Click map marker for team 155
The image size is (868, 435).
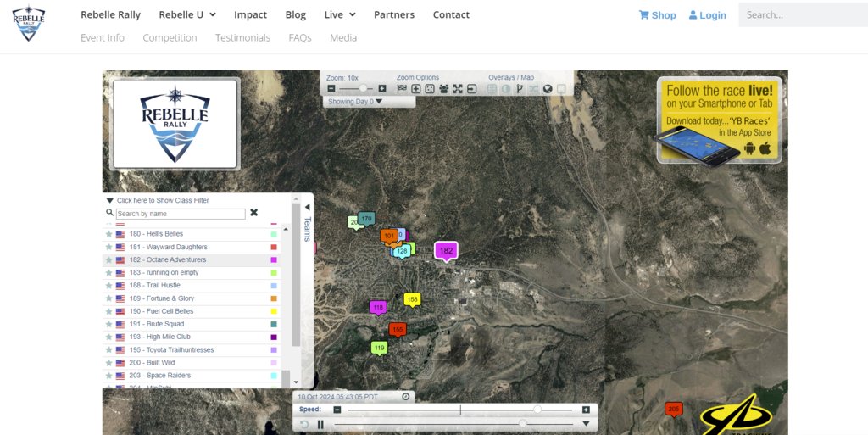(398, 331)
